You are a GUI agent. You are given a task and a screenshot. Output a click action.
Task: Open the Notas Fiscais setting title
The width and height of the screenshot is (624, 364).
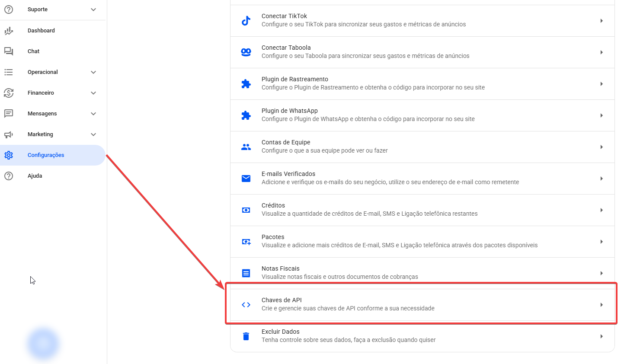(281, 268)
